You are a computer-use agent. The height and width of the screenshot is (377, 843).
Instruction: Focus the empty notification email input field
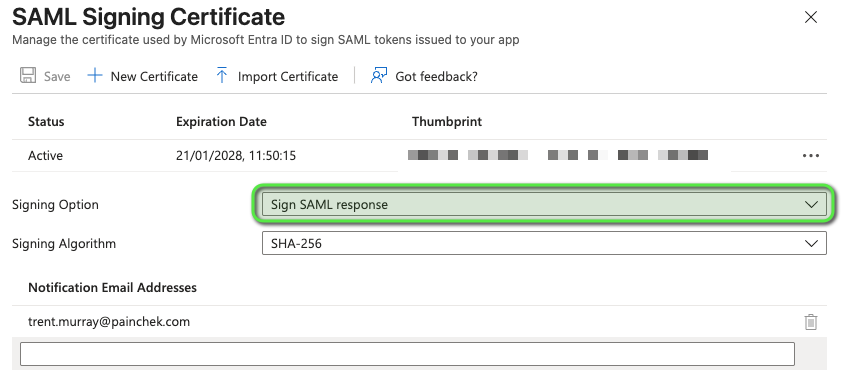click(407, 354)
